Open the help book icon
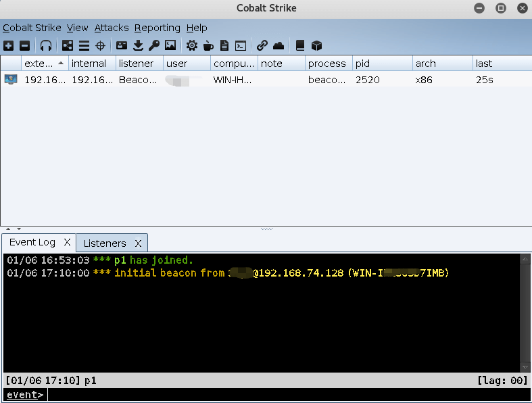 pos(300,45)
